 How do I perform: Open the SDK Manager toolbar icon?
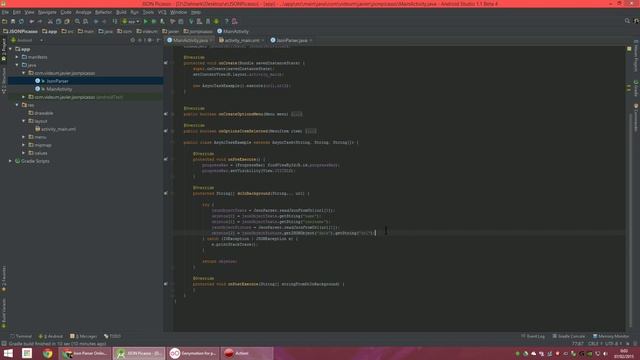[x=208, y=21]
